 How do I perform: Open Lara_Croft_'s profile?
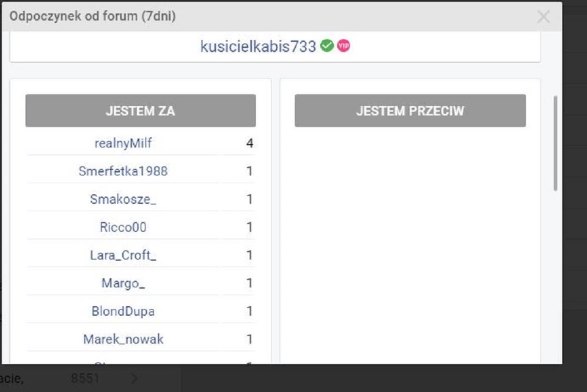122,255
